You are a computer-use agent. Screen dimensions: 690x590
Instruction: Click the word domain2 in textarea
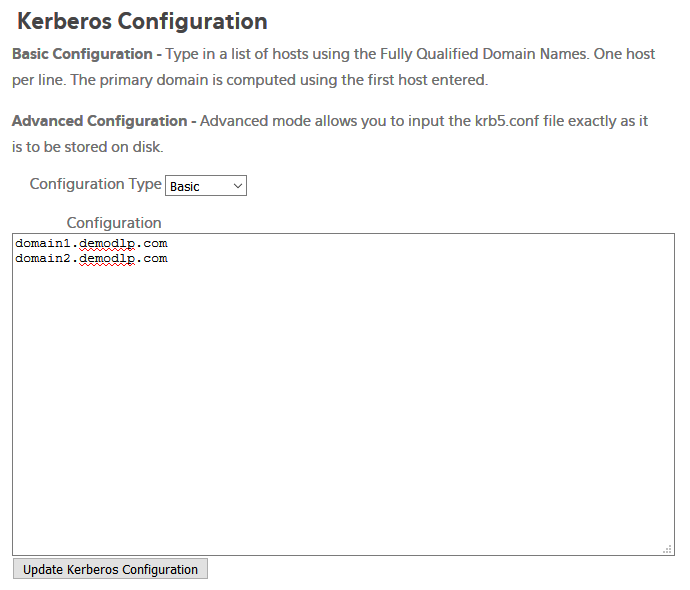coord(43,258)
